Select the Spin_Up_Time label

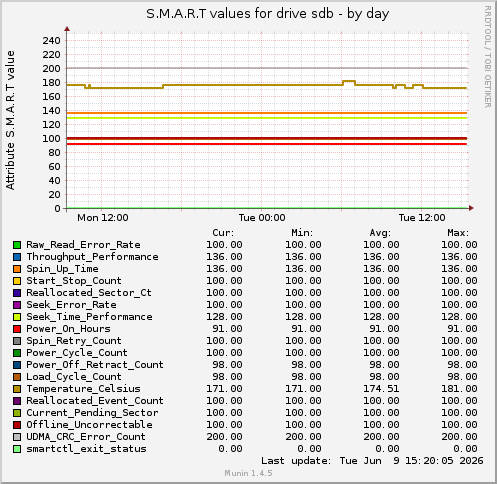coord(62,269)
